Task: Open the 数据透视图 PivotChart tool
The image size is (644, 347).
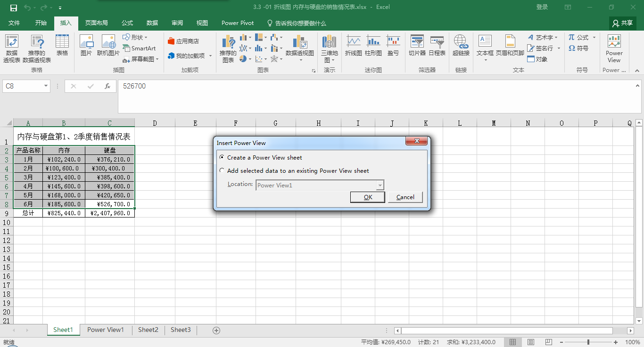Action: (300, 48)
